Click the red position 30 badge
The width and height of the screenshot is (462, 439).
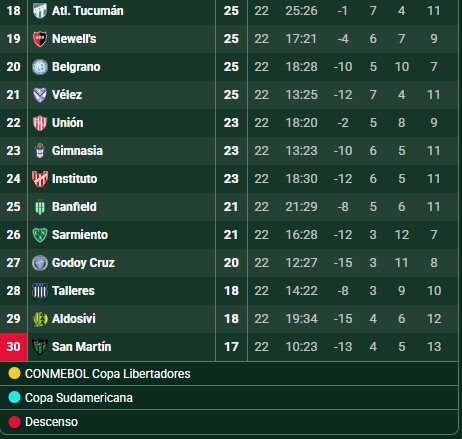[13, 347]
